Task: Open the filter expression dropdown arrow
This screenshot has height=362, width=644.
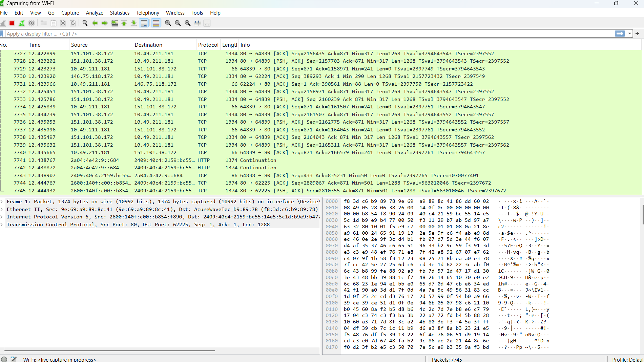Action: (x=629, y=34)
